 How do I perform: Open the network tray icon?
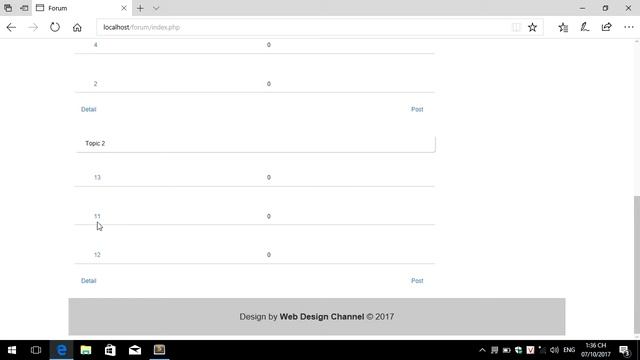[x=542, y=350]
